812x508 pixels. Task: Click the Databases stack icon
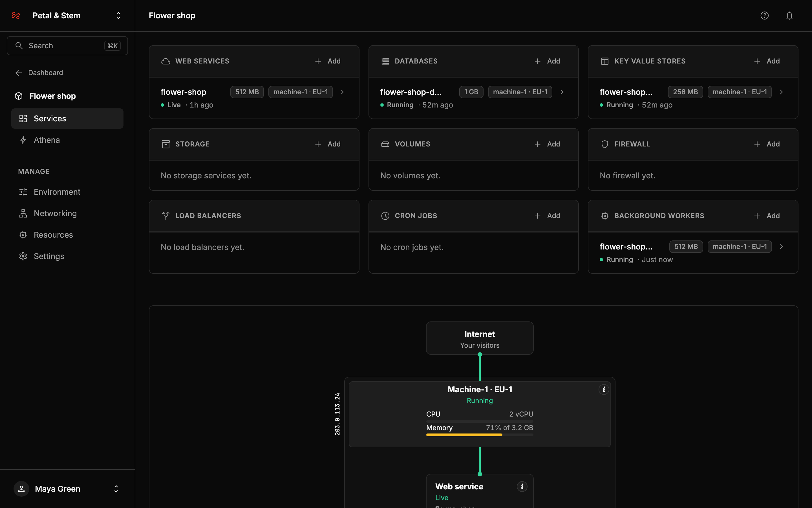(385, 61)
